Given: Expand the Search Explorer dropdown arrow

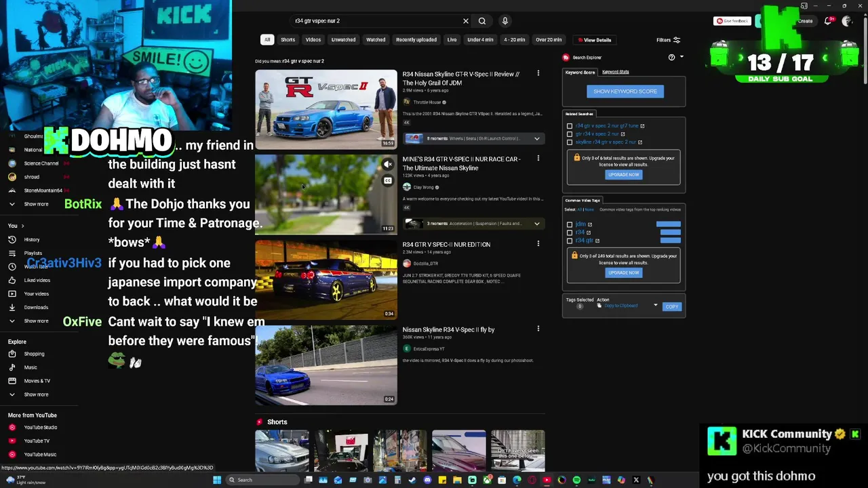Looking at the screenshot, I should point(682,58).
